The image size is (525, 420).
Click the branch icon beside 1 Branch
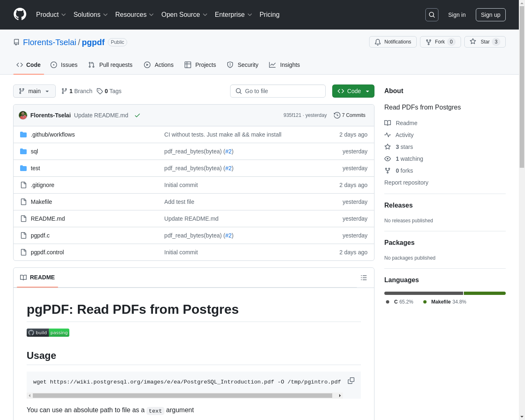tap(64, 91)
